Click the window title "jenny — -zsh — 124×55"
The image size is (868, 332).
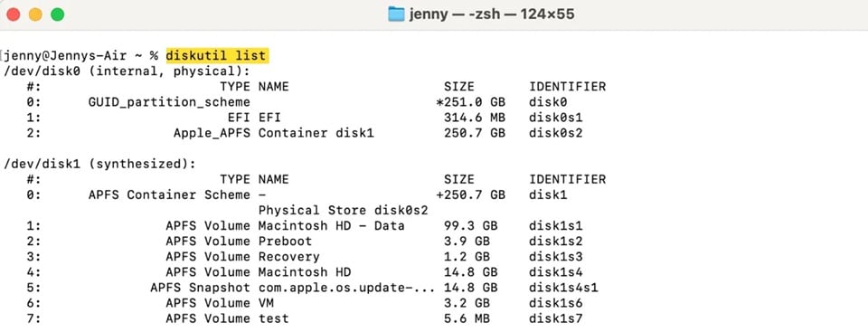(x=492, y=14)
